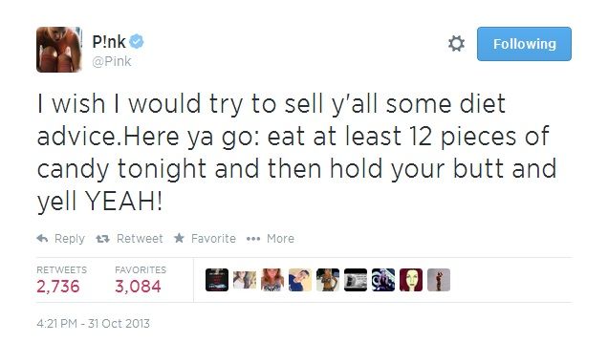The image size is (608, 364).
Task: Open the @Pink handle link
Action: click(112, 61)
